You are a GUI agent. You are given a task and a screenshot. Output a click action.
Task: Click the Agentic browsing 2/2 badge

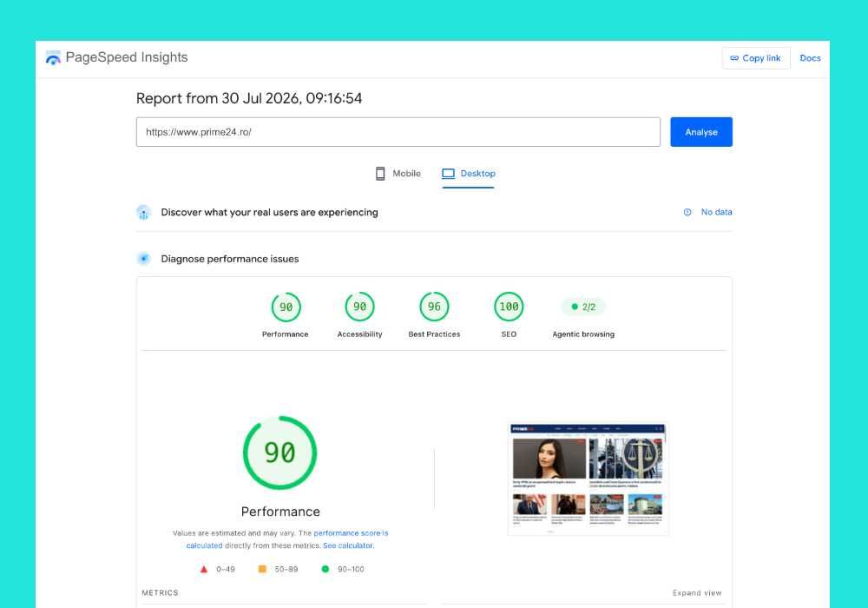pyautogui.click(x=583, y=307)
